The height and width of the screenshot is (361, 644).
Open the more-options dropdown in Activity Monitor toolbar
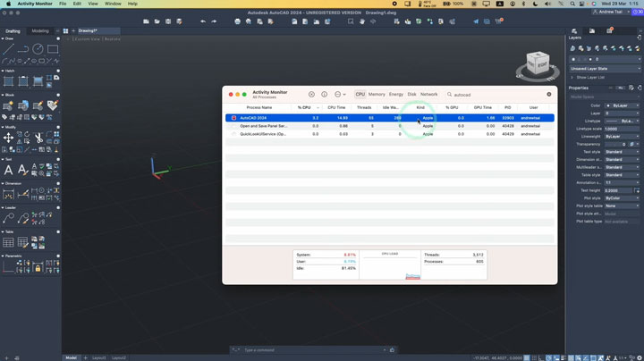340,95
